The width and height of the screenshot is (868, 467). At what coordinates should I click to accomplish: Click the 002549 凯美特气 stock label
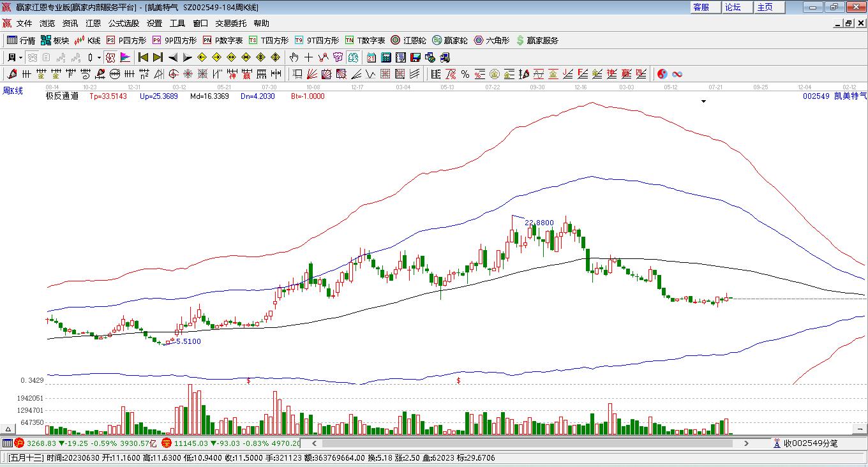(x=835, y=96)
